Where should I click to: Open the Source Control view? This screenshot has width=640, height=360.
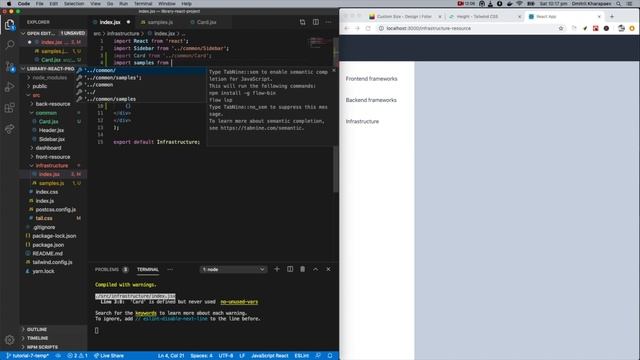click(9, 67)
